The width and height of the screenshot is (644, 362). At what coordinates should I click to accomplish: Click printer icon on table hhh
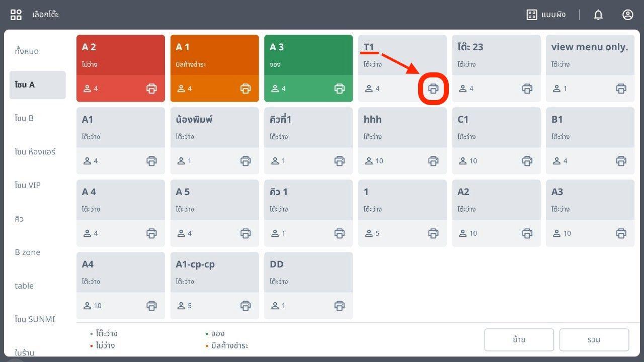(433, 161)
